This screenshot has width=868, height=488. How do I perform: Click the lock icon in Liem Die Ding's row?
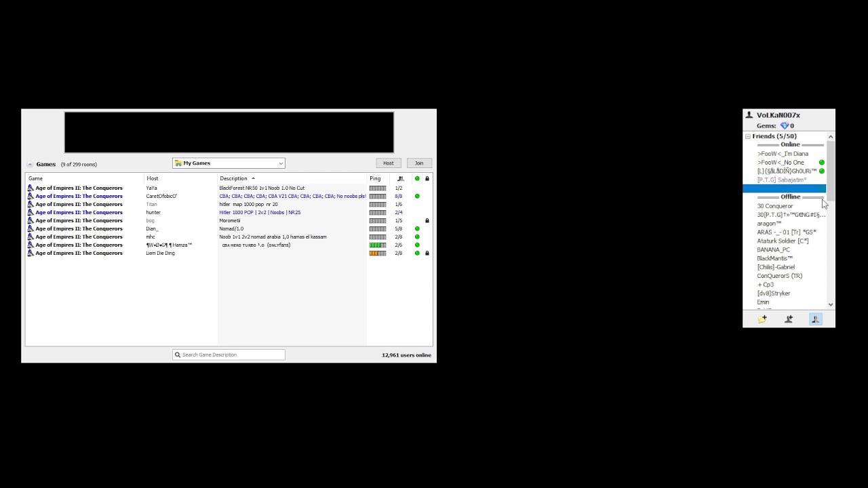(x=427, y=253)
